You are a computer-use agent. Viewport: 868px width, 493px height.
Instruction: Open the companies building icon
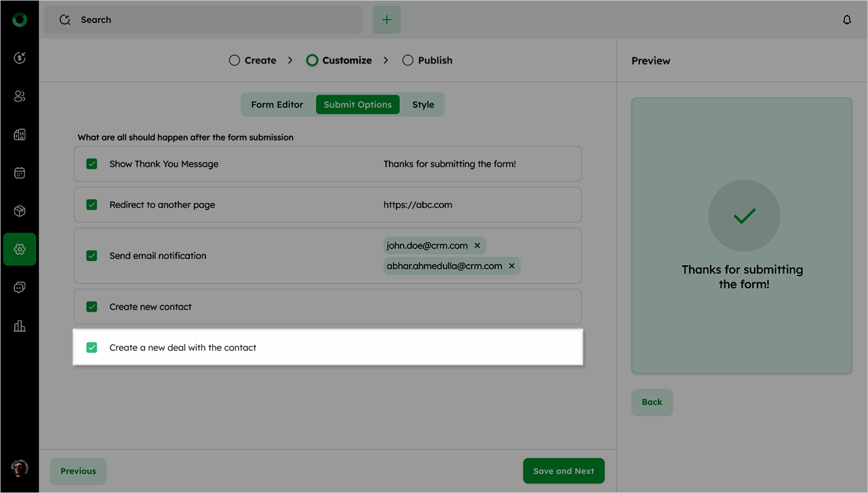[x=20, y=135]
